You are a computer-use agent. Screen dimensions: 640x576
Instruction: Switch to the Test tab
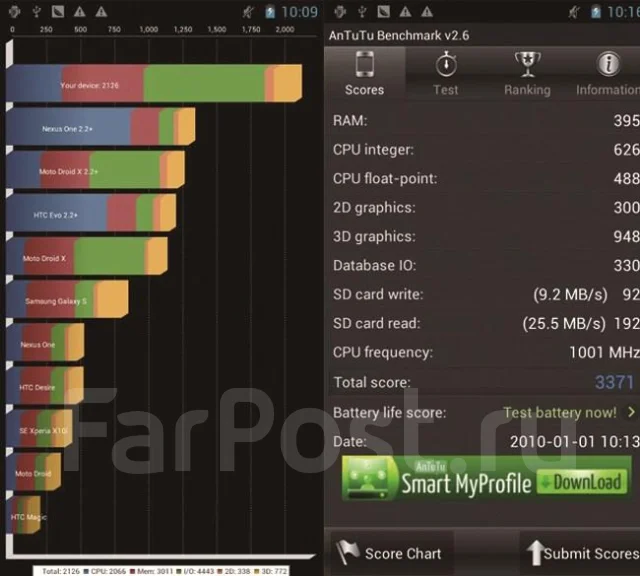[446, 73]
